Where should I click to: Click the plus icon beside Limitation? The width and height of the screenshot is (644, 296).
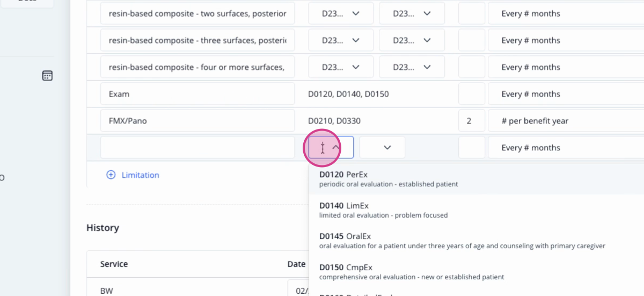tap(111, 175)
